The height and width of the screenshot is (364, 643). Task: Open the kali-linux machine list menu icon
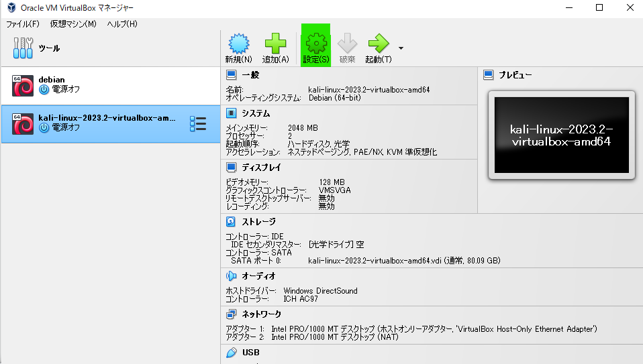coord(198,123)
